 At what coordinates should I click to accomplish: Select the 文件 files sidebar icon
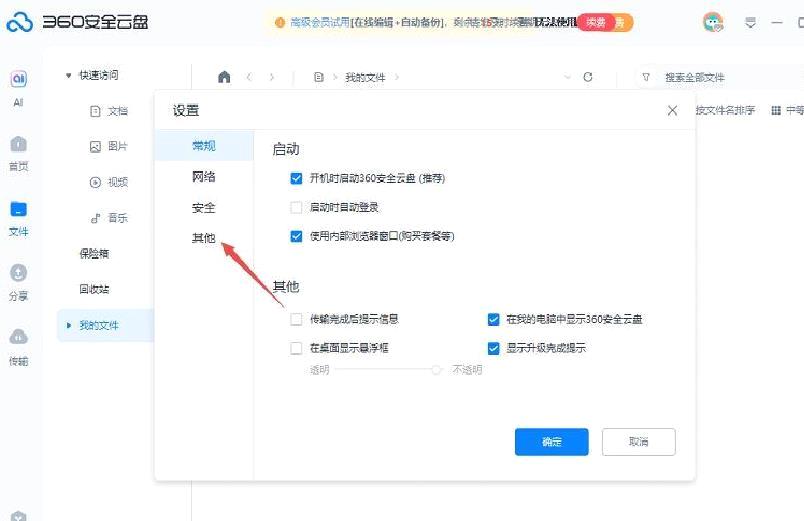[x=18, y=209]
